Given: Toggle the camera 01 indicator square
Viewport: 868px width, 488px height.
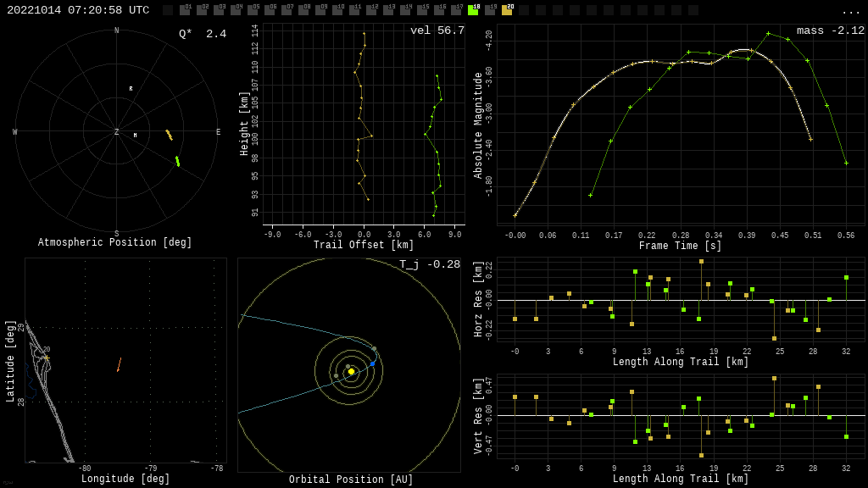Looking at the screenshot, I should [x=185, y=10].
